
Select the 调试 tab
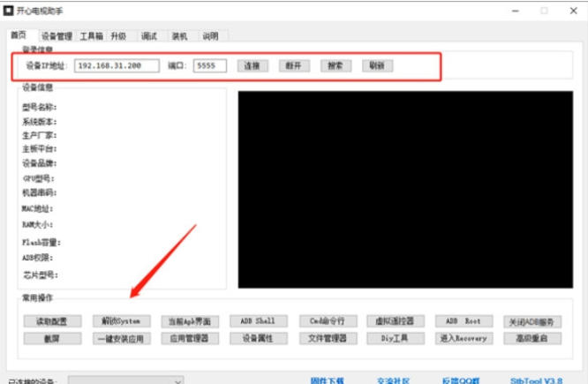149,36
